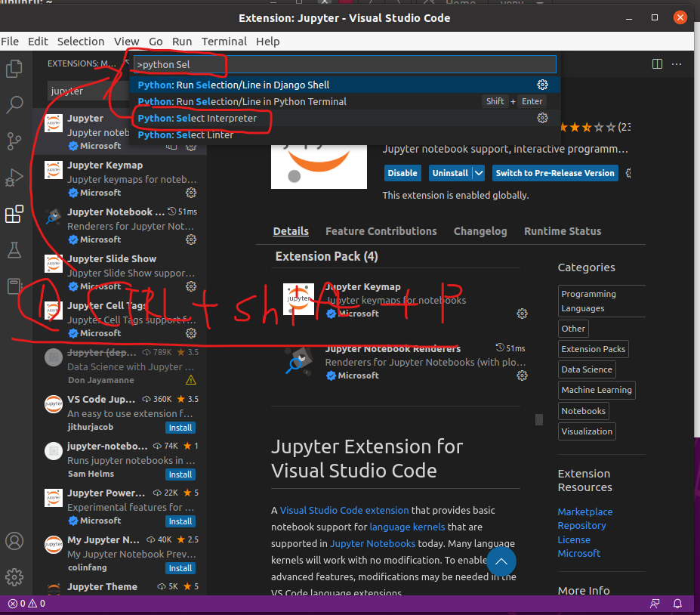Click the Visualization category tag

click(587, 431)
